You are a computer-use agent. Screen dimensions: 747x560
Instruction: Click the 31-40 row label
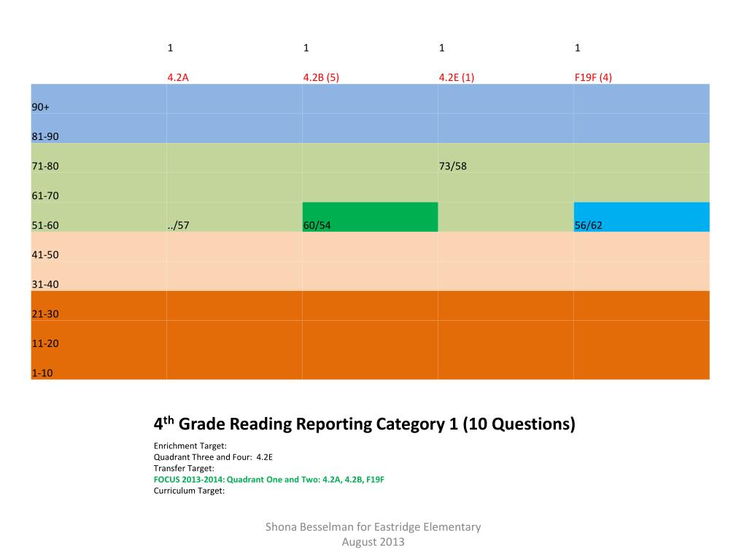click(45, 284)
